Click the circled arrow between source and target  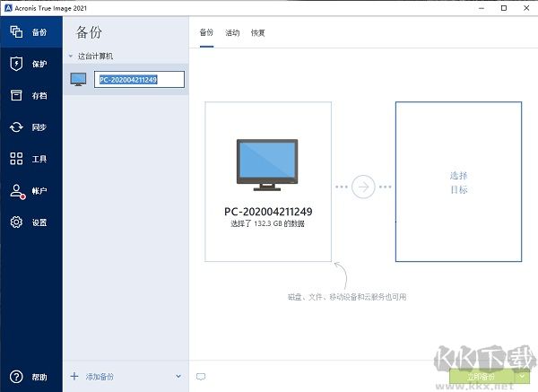pyautogui.click(x=363, y=187)
